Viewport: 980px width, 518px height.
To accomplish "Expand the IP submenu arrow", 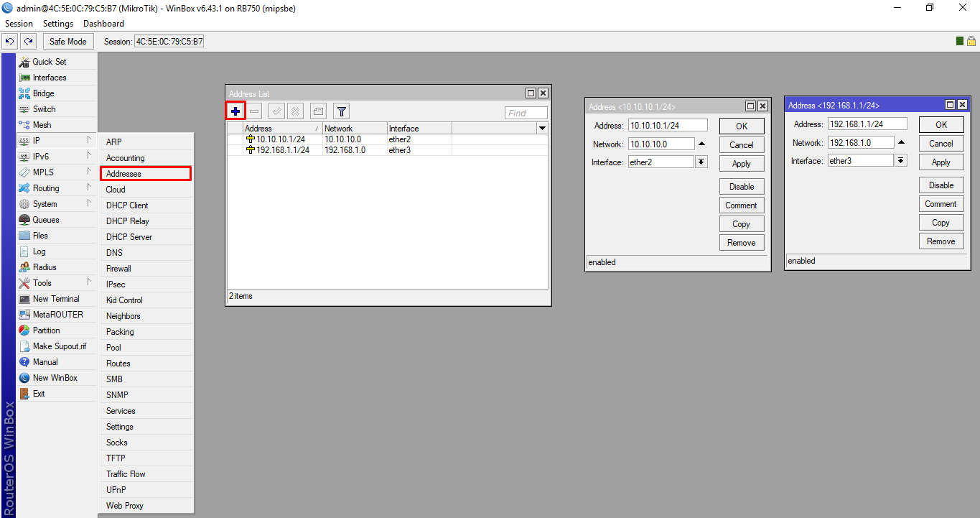I will click(x=89, y=141).
